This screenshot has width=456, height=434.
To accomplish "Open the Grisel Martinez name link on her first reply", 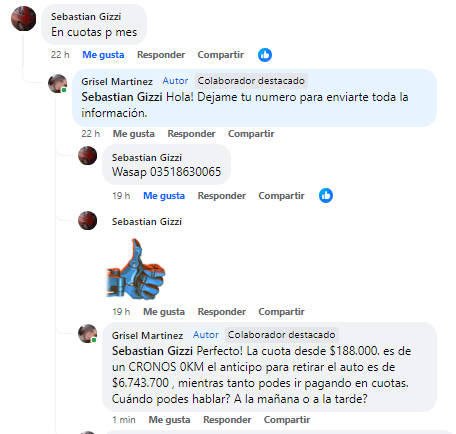I will [117, 81].
